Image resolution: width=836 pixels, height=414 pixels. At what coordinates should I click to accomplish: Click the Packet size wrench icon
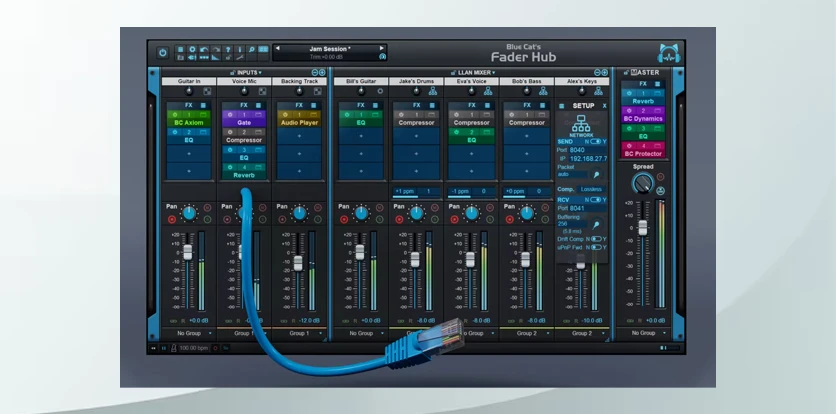(597, 174)
